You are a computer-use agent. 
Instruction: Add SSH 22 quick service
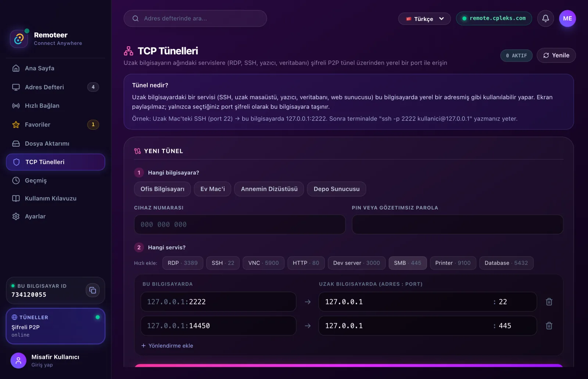(223, 263)
